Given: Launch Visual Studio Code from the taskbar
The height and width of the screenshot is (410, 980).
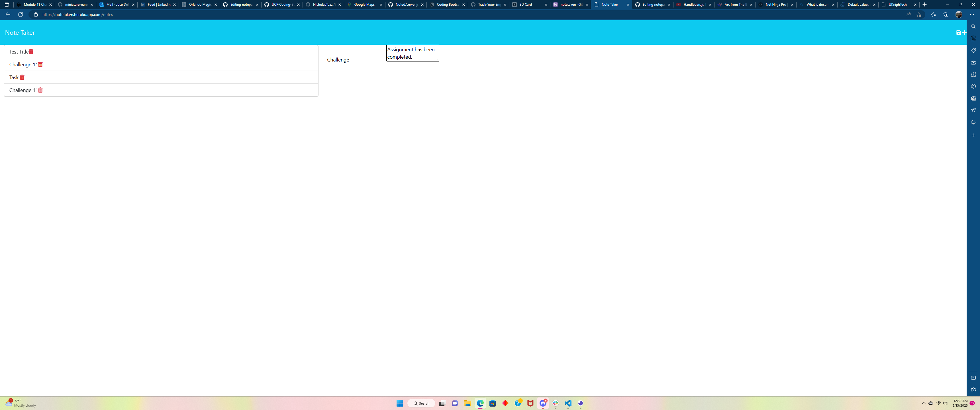Looking at the screenshot, I should tap(568, 403).
